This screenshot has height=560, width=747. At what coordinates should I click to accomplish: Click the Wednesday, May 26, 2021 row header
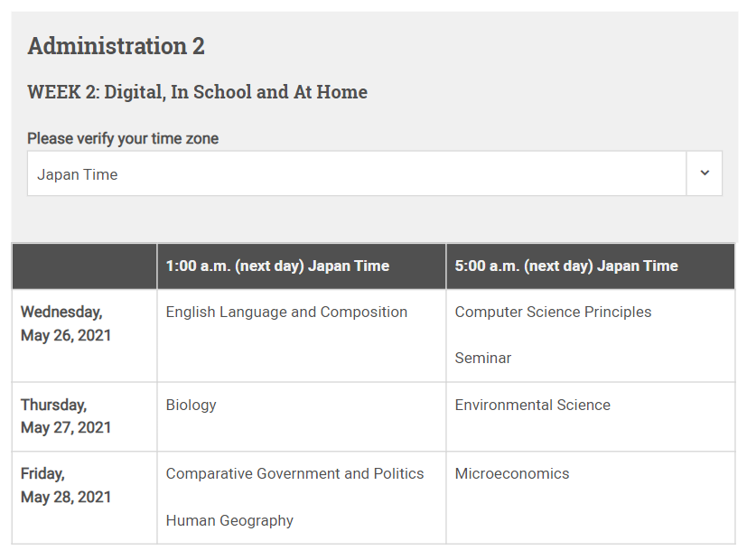click(66, 323)
